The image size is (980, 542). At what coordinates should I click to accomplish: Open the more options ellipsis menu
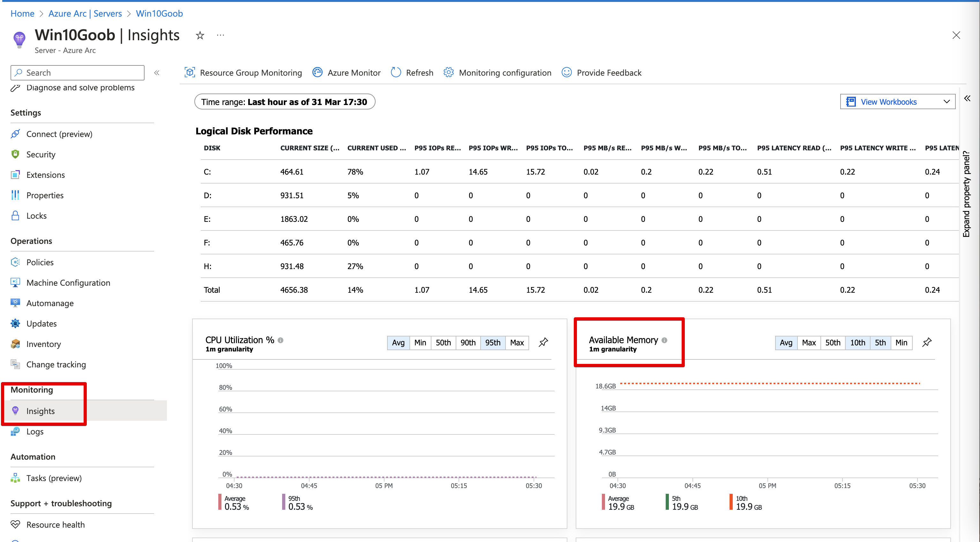point(220,35)
